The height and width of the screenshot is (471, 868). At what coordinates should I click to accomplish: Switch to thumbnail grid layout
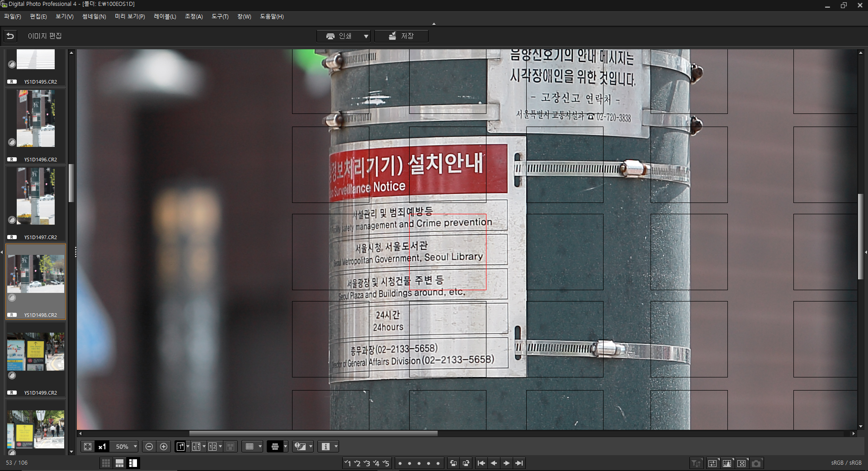106,463
